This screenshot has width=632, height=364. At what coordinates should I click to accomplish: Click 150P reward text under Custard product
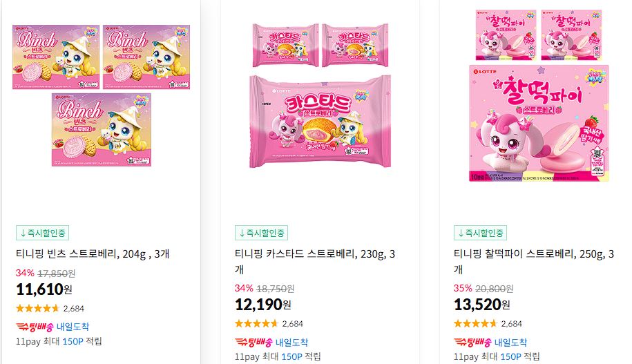pos(291,356)
